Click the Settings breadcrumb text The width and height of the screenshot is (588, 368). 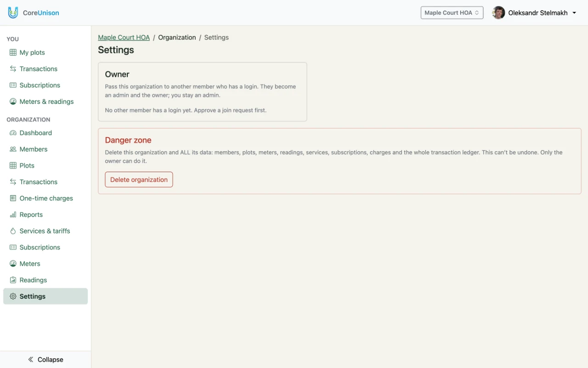pyautogui.click(x=216, y=37)
